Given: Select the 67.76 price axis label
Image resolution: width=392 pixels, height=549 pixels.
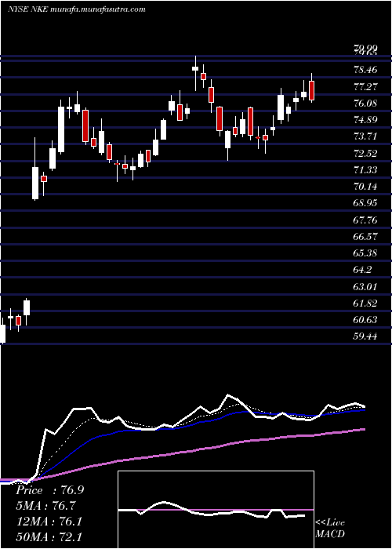Looking at the screenshot, I should pyautogui.click(x=366, y=220).
